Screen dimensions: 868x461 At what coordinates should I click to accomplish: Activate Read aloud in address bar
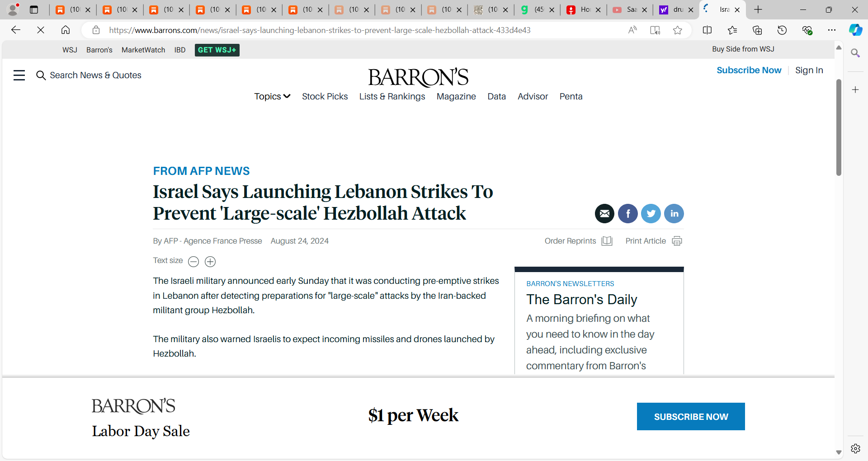632,30
